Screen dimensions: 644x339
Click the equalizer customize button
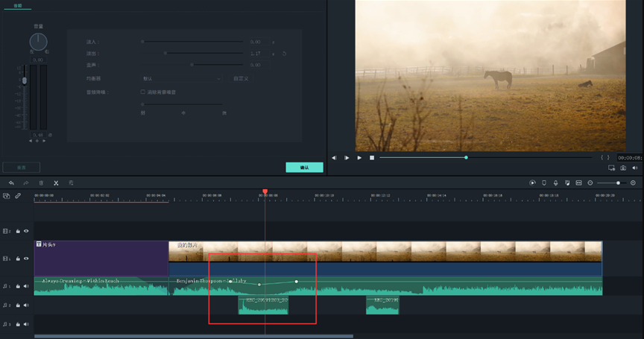pyautogui.click(x=241, y=78)
